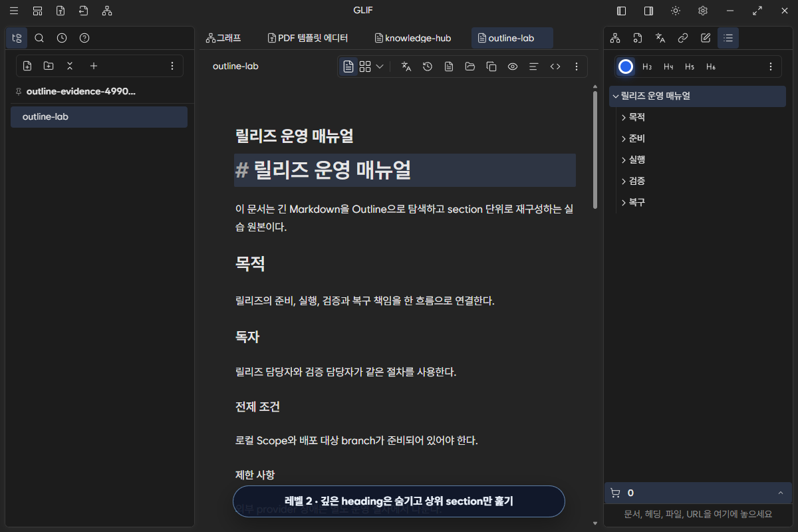Expand the 복구 outline section

point(623,202)
